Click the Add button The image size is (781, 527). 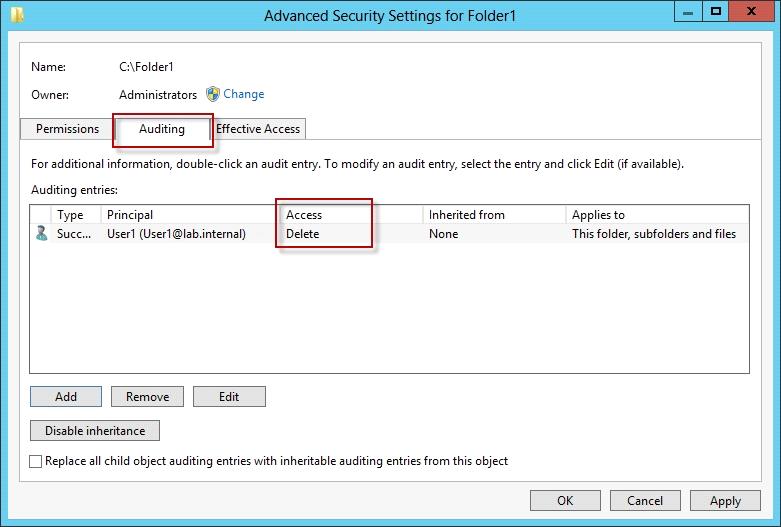pyautogui.click(x=66, y=396)
